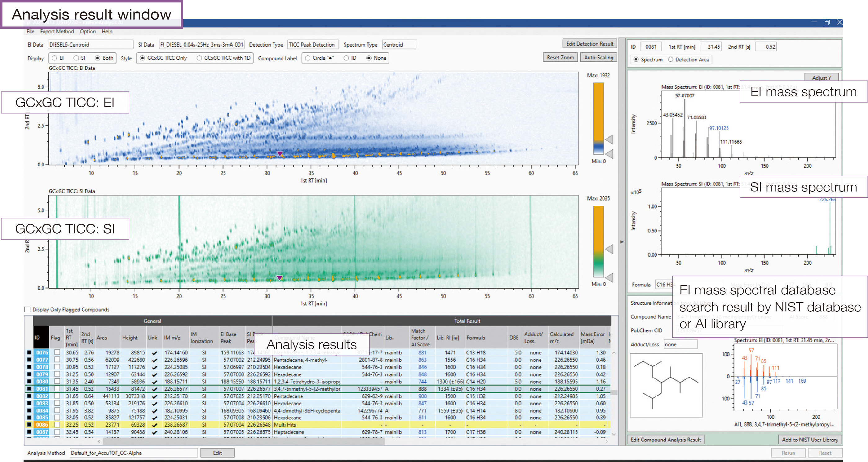The width and height of the screenshot is (868, 462).
Task: Collapse the right panel splitter arrow
Action: coord(622,242)
